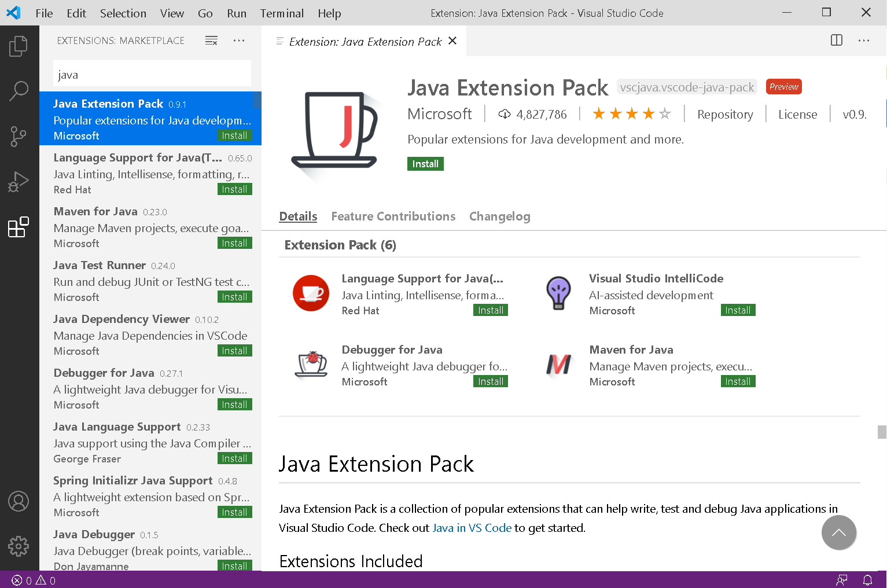
Task: Install Maven for Java in sidebar list
Action: click(234, 243)
